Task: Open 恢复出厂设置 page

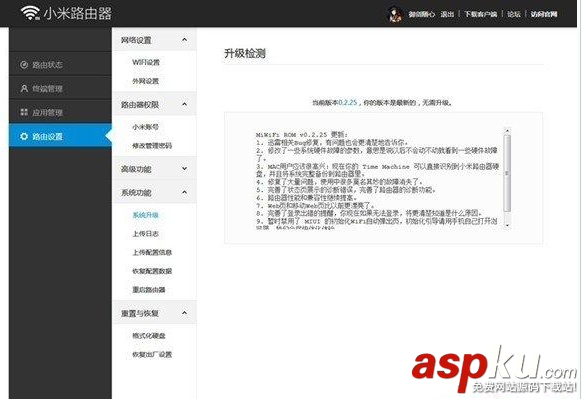Action: (x=152, y=354)
